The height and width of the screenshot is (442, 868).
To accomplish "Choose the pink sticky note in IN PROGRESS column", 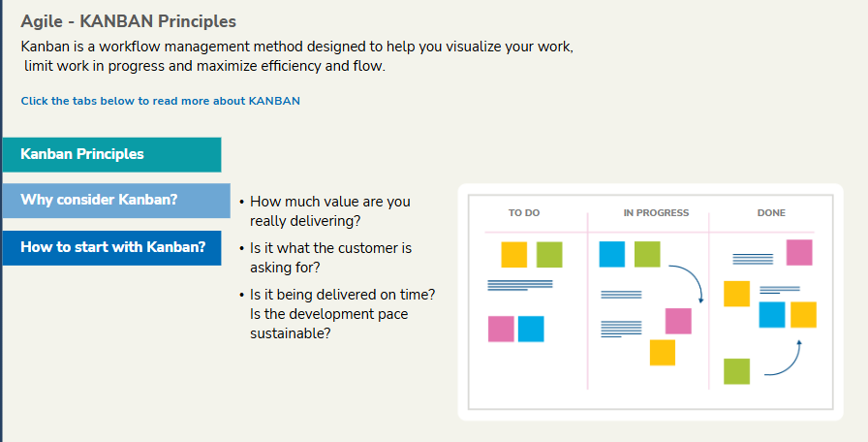I will point(678,321).
